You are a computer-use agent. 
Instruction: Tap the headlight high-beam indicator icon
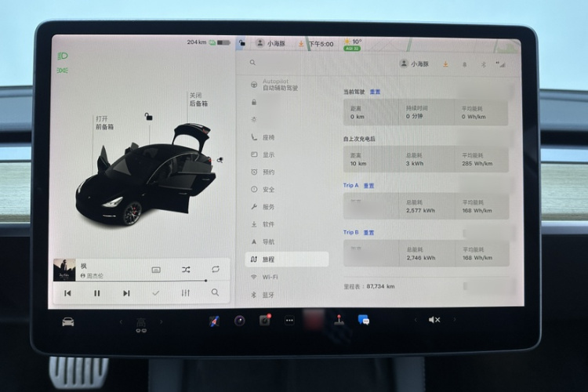pos(63,56)
